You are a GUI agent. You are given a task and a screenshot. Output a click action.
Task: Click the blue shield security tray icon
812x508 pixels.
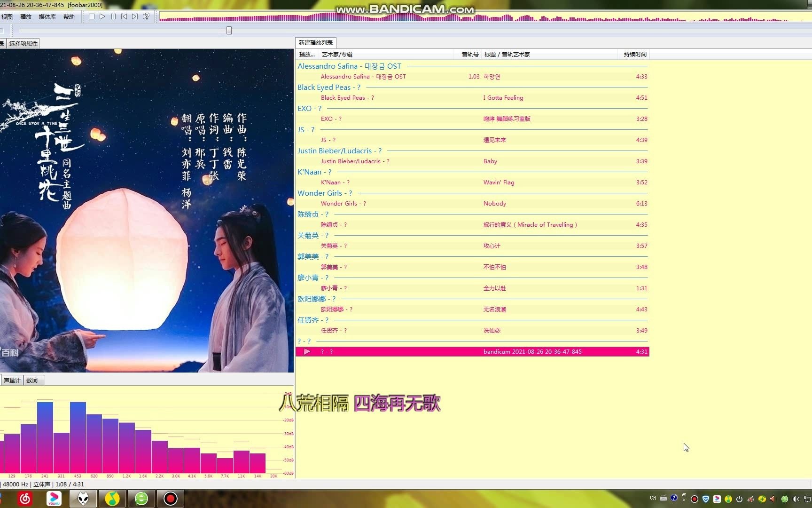pyautogui.click(x=706, y=499)
